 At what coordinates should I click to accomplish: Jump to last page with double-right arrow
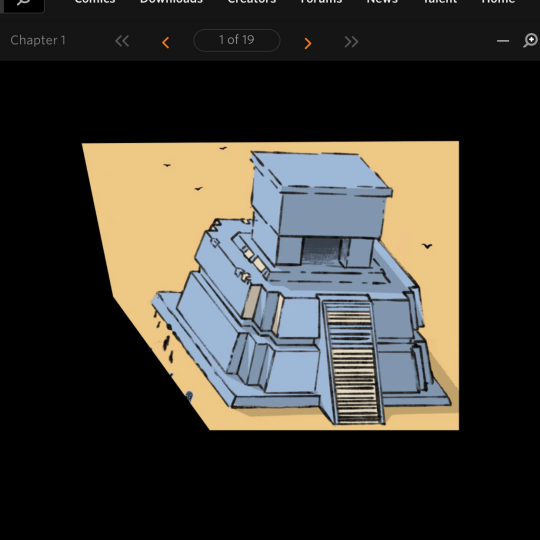(351, 42)
